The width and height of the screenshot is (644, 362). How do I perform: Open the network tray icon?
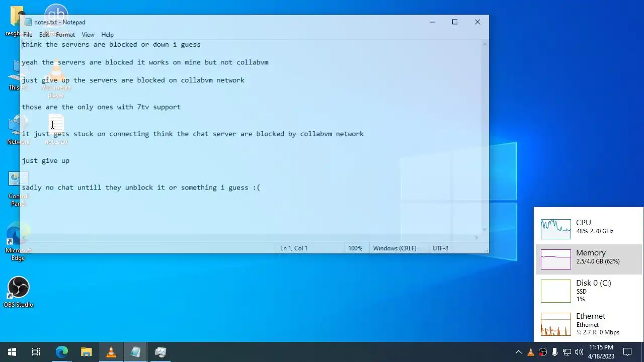click(567, 352)
